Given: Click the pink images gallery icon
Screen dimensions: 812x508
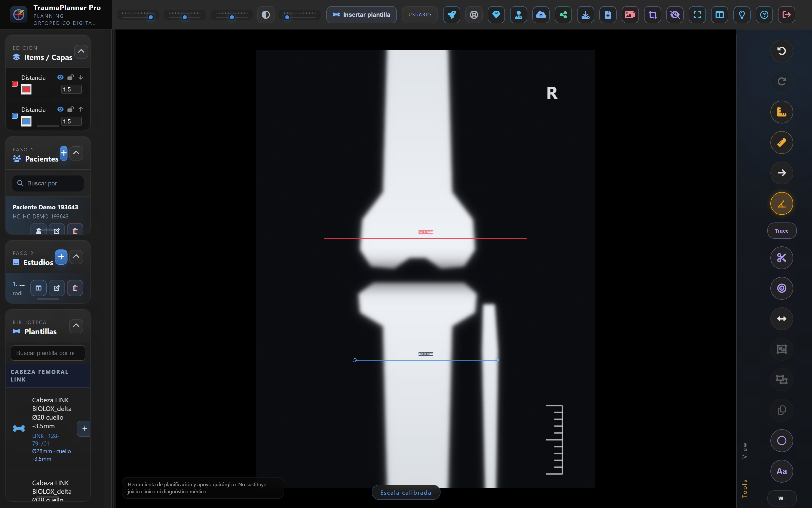Looking at the screenshot, I should (630, 15).
